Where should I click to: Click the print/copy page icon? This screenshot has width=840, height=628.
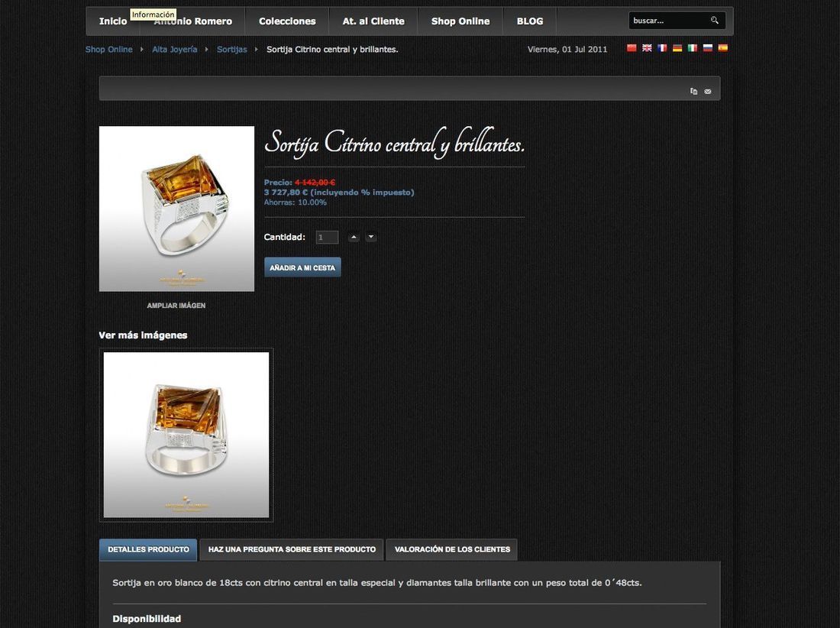pyautogui.click(x=693, y=92)
